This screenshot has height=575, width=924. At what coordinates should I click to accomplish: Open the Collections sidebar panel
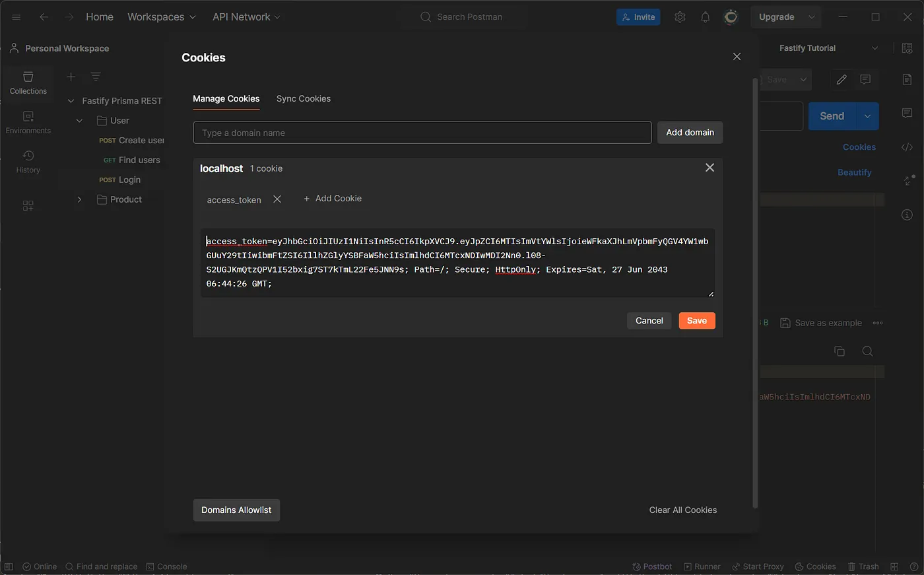28,83
